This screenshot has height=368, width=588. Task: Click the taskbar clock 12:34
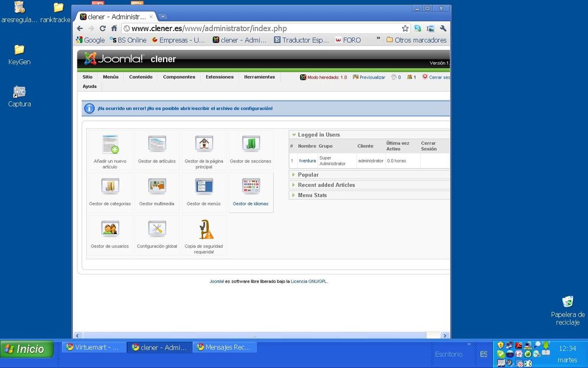[x=567, y=349]
